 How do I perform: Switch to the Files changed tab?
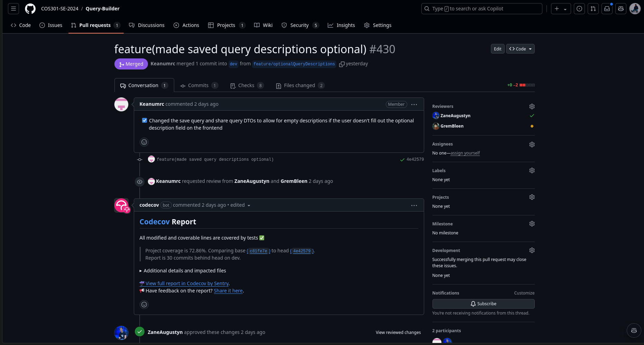pyautogui.click(x=300, y=85)
